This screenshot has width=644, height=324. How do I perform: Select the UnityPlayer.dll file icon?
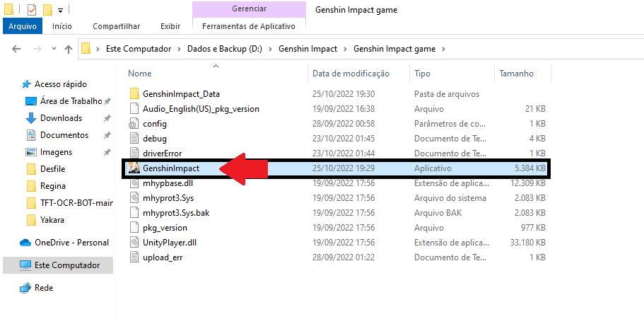point(134,242)
